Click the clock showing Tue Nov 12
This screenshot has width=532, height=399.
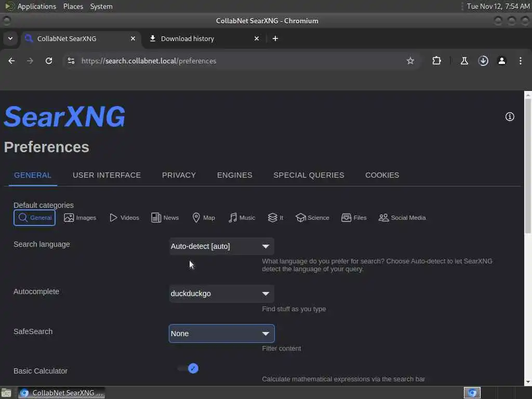[498, 6]
